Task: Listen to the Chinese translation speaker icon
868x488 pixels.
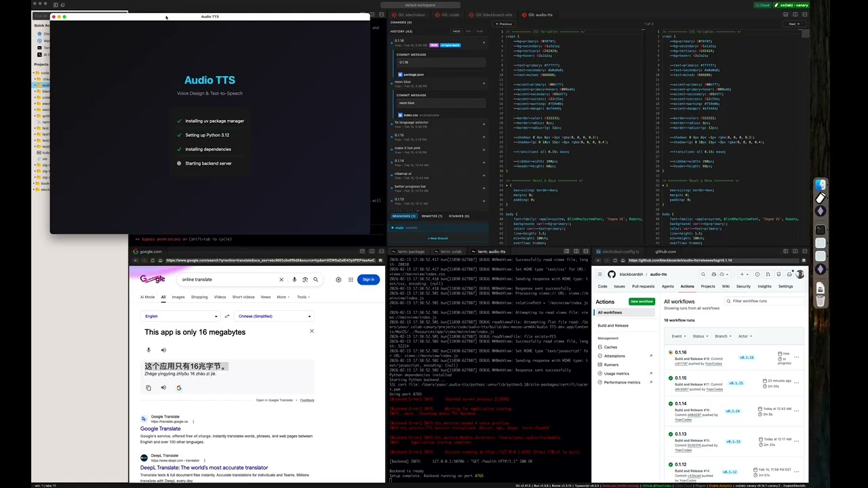Action: pyautogui.click(x=163, y=388)
